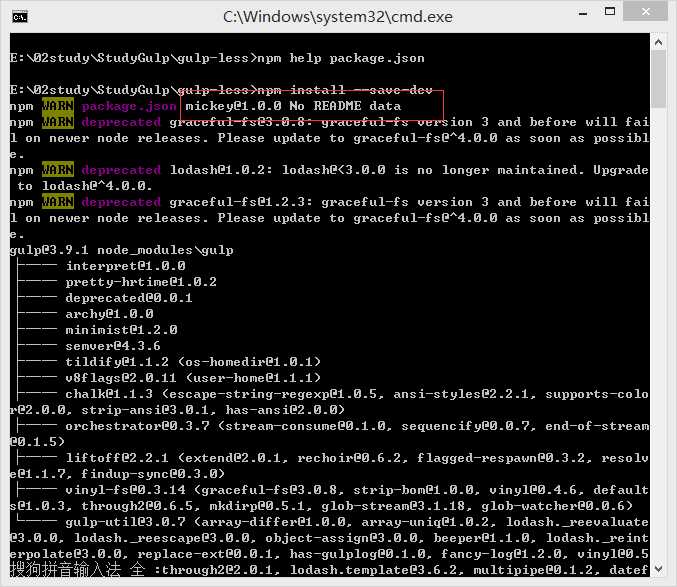Click the 'npm install --save-dev' command
The image size is (677, 587).
345,90
